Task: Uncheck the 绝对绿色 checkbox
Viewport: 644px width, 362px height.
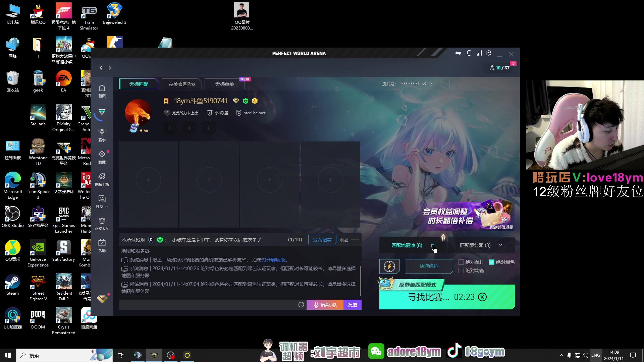Action: tap(492, 262)
